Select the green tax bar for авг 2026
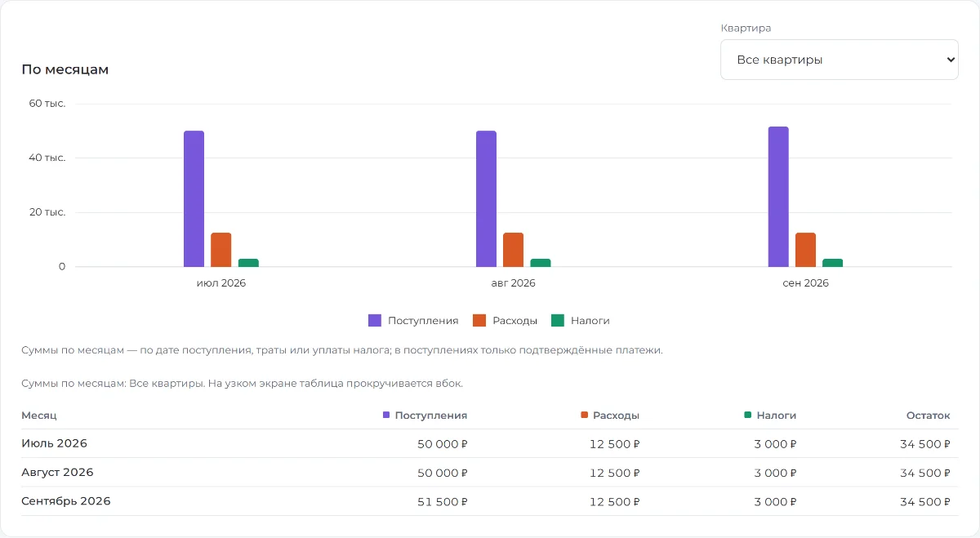The height and width of the screenshot is (538, 980). (x=541, y=263)
